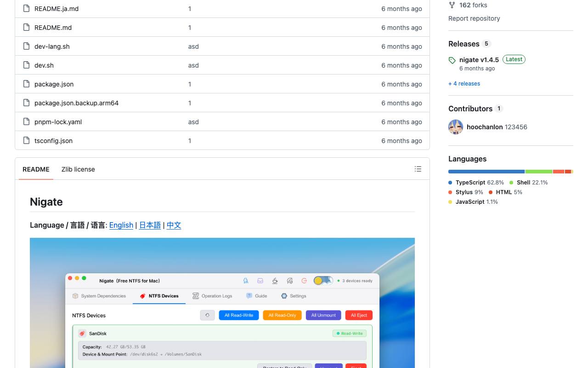This screenshot has height=368, width=588.
Task: Click the 'asd' commit message for dev-lang.sh
Action: click(193, 46)
